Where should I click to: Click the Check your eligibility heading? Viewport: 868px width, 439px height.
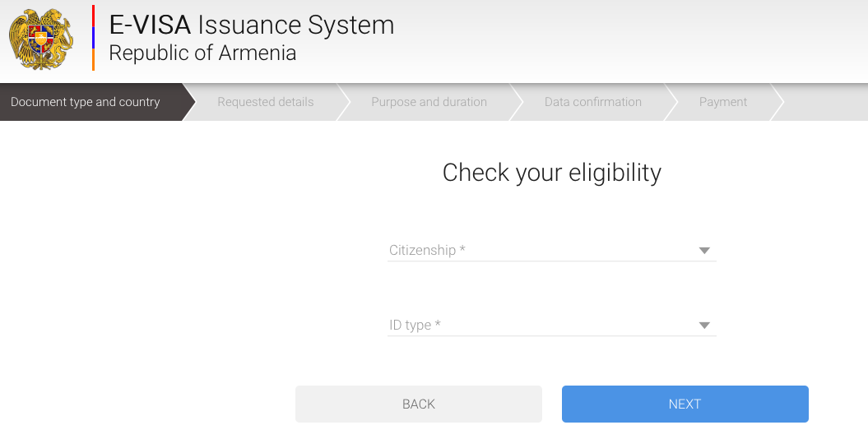551,173
